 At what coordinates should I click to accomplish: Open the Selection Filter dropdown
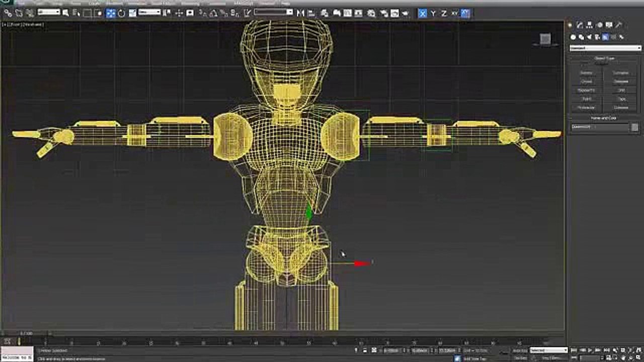49,12
